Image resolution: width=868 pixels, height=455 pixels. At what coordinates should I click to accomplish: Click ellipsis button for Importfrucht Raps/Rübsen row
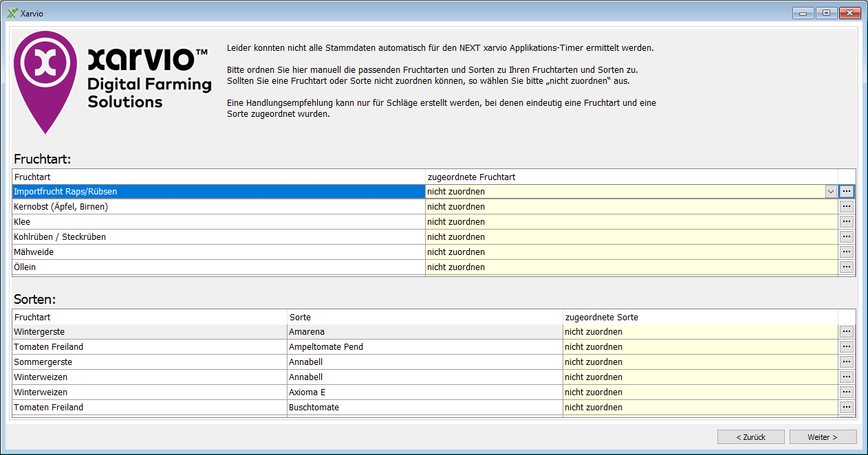[847, 191]
